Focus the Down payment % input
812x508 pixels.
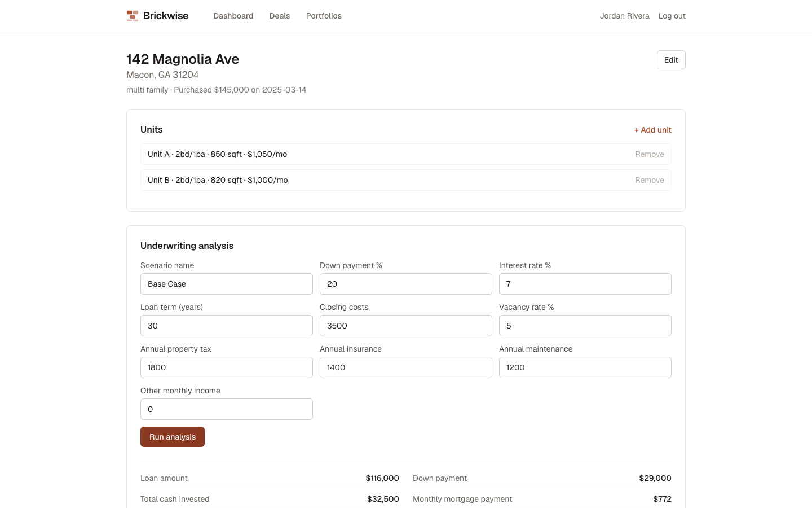coord(406,284)
